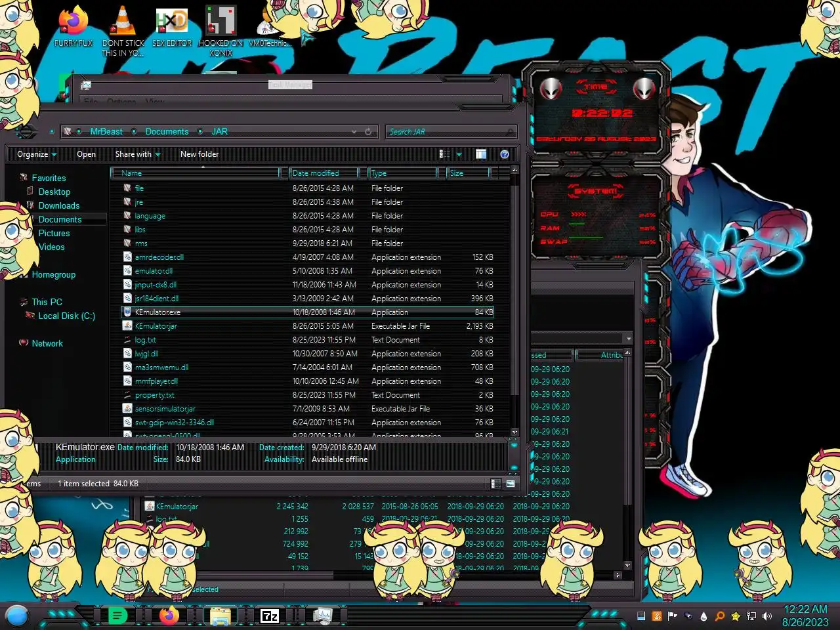This screenshot has height=630, width=840.
Task: Select the jre folder row
Action: (308, 202)
